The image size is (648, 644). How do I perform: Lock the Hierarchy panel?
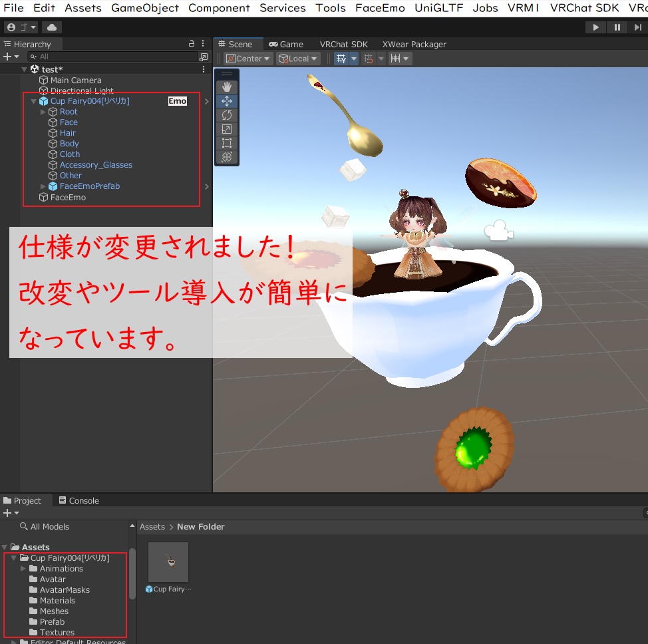click(x=192, y=43)
